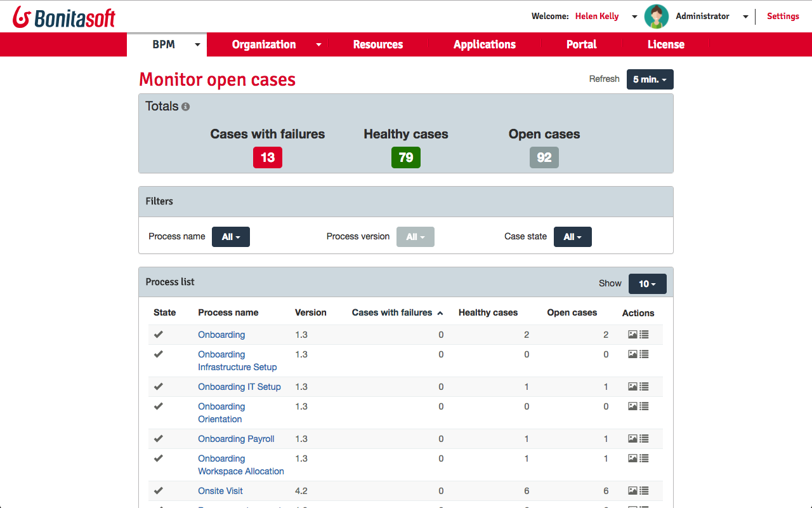Screen dimensions: 812x508
Task: Click the Bonitasoft logo
Action: pos(64,17)
